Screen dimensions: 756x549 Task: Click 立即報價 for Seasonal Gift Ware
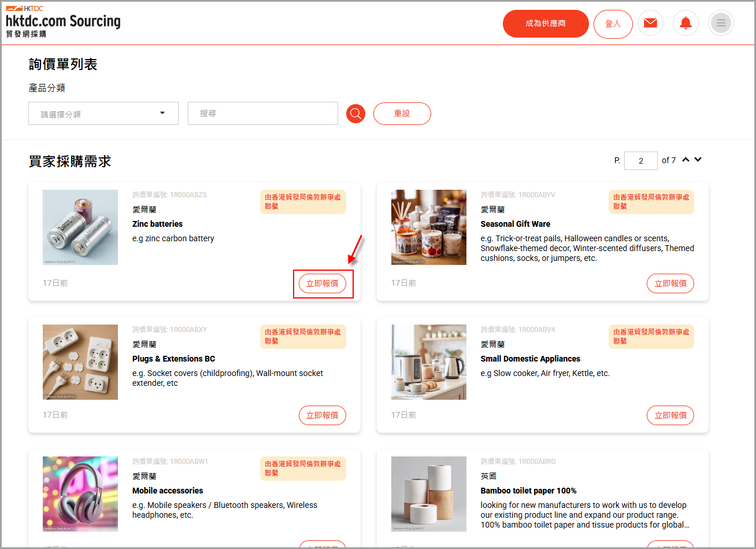click(670, 283)
